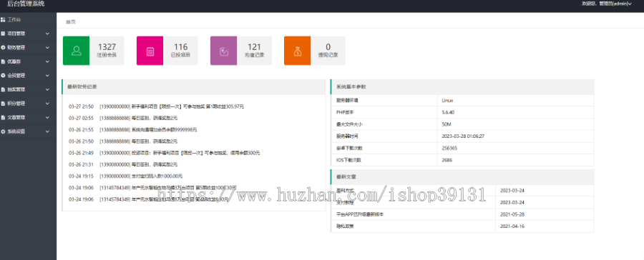Image resolution: width=644 pixels, height=260 pixels.
Task: Expand the 会员管理 menu chevron
Action: [47, 76]
